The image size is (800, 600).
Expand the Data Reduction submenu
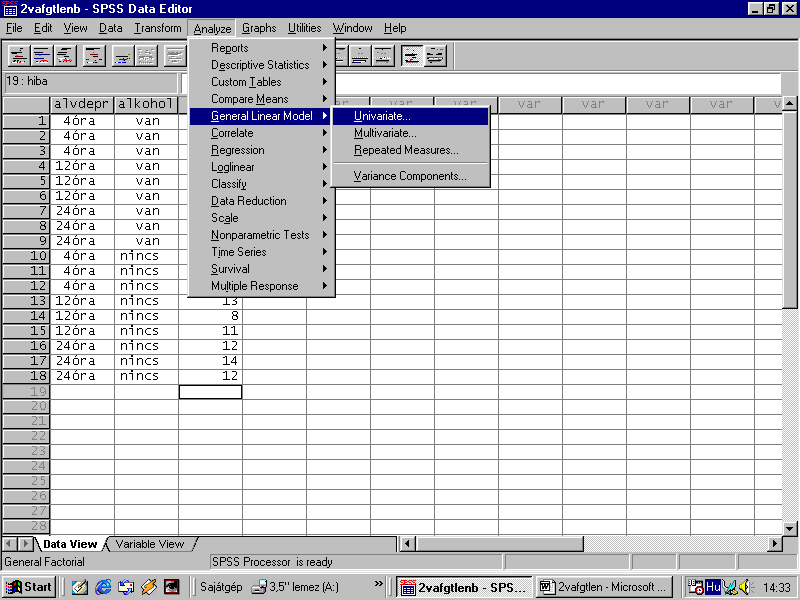(262, 201)
